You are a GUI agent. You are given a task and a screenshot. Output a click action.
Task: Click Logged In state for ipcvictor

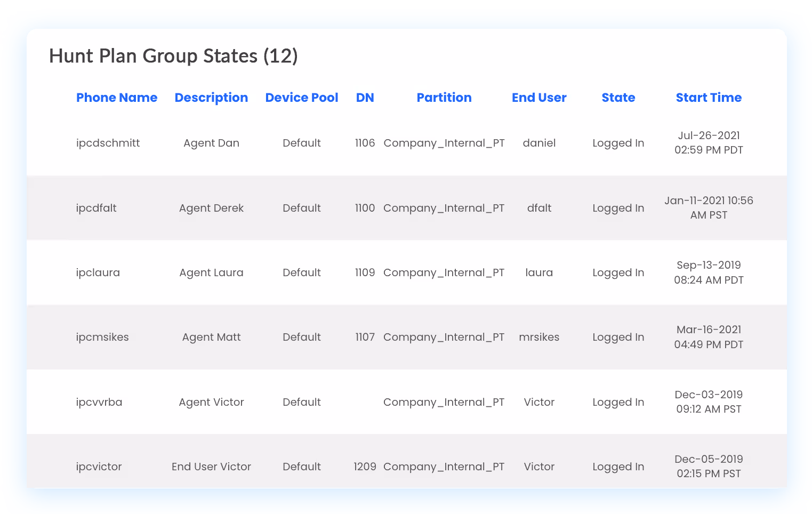click(618, 467)
